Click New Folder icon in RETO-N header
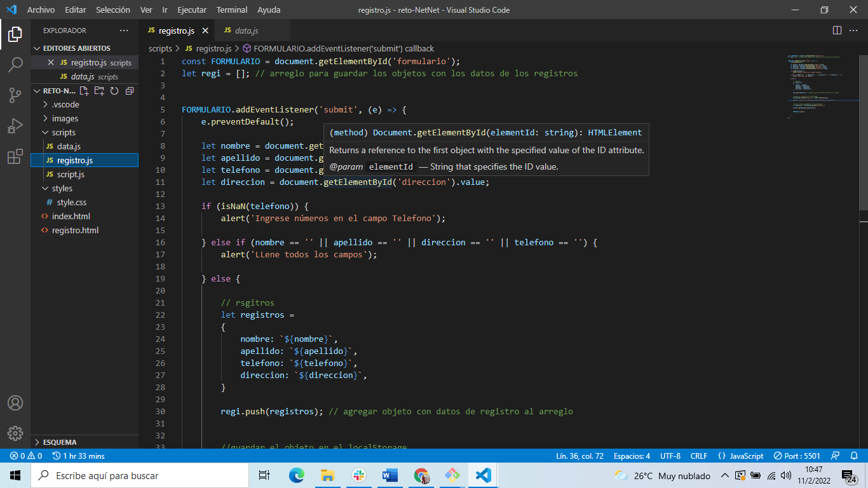This screenshot has width=868, height=488. 99,91
